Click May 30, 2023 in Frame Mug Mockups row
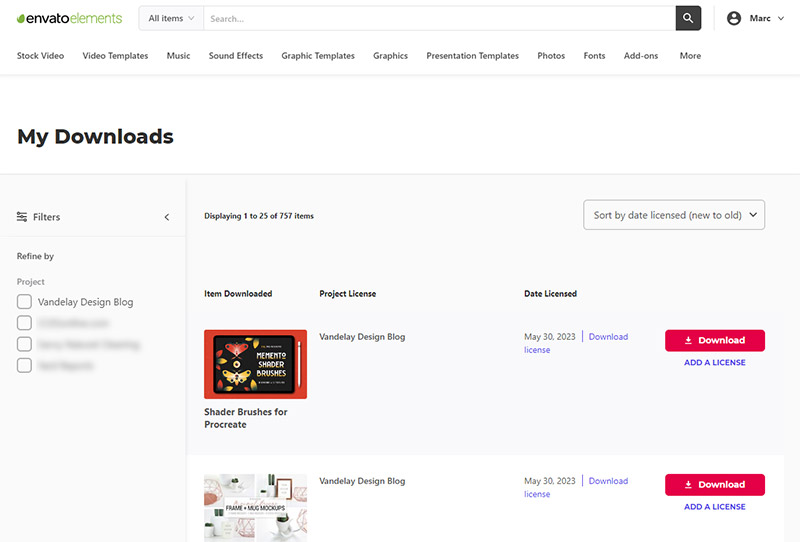This screenshot has width=800, height=542. tap(549, 481)
